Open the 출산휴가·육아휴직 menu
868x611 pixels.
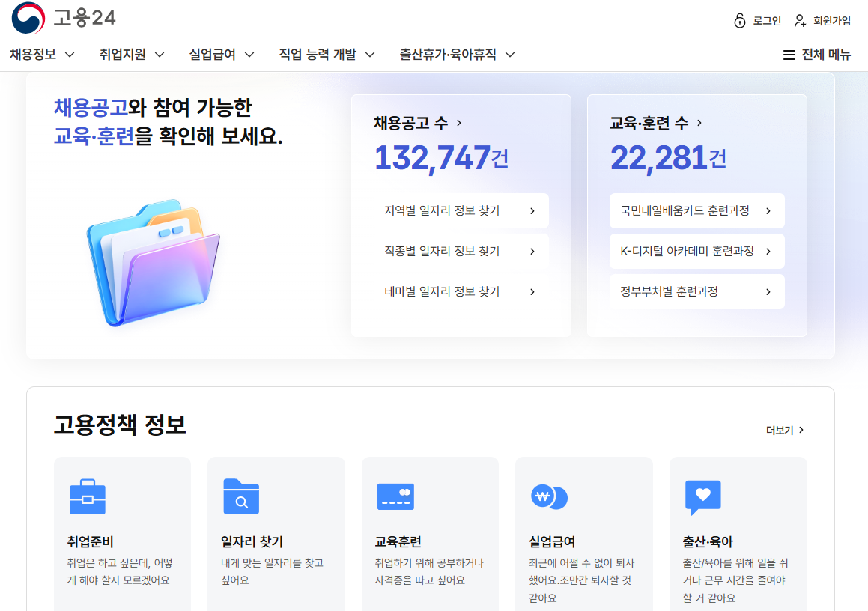click(455, 54)
